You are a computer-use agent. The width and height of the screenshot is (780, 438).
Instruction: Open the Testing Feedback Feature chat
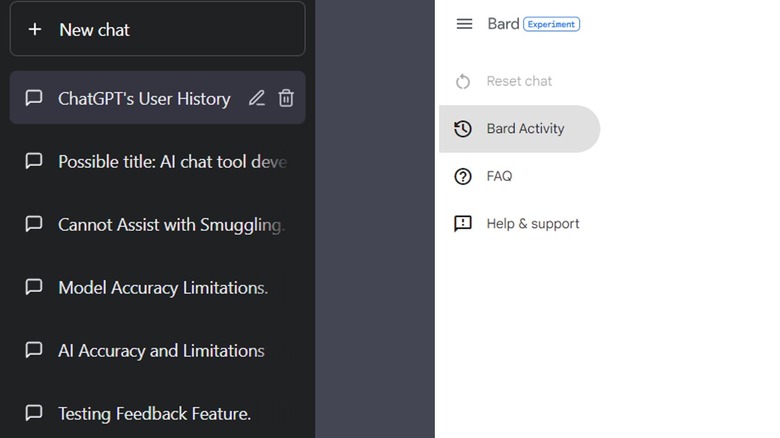point(154,413)
